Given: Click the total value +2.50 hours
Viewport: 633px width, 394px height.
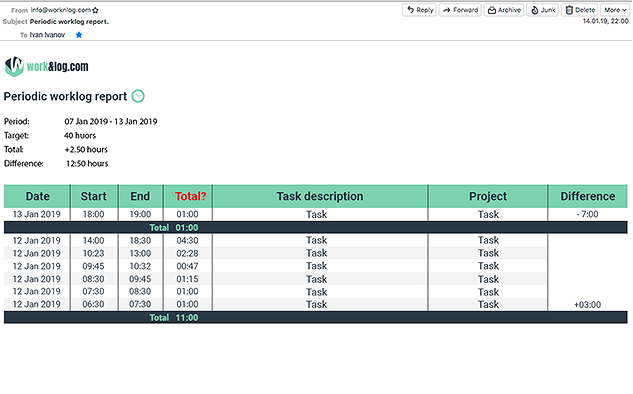Looking at the screenshot, I should coord(86,150).
